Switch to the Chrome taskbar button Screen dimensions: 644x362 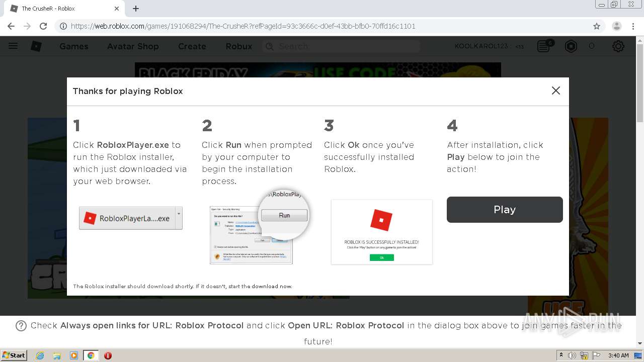pos(91,355)
